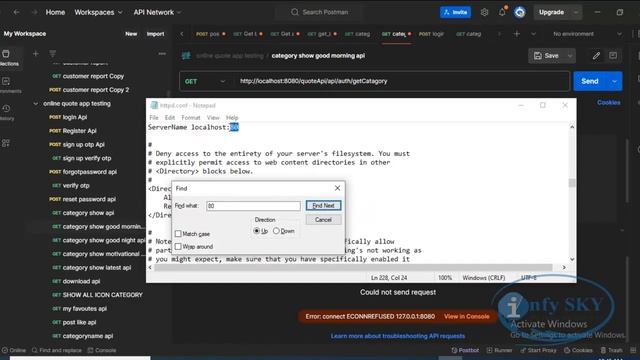
Task: Open the user avatar icon
Action: 520,12
